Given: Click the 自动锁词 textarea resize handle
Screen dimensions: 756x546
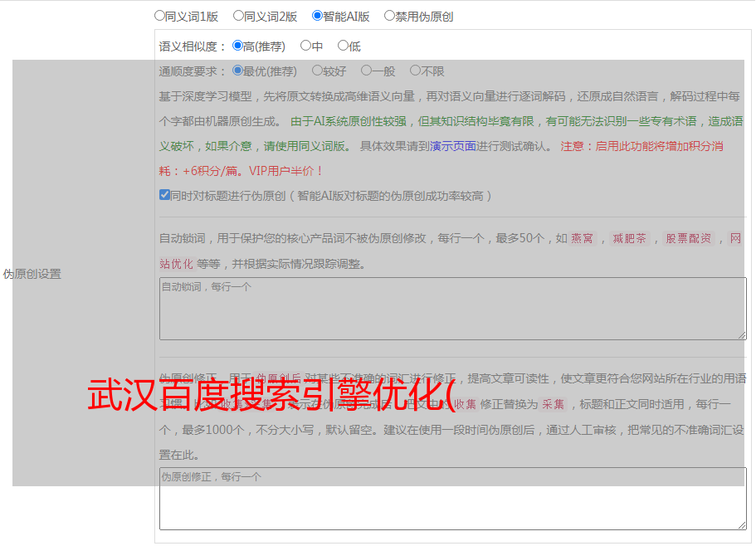Looking at the screenshot, I should 742,334.
